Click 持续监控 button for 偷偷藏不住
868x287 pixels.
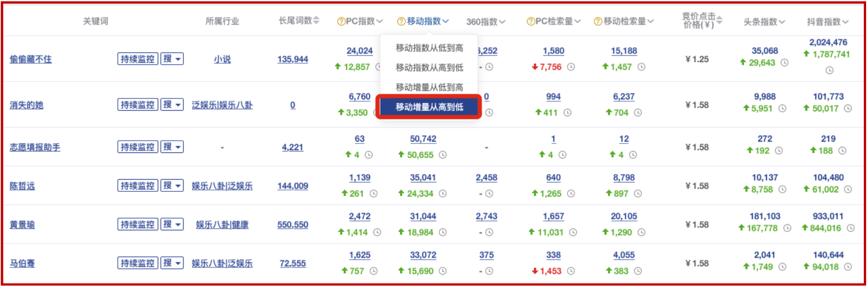(x=138, y=59)
